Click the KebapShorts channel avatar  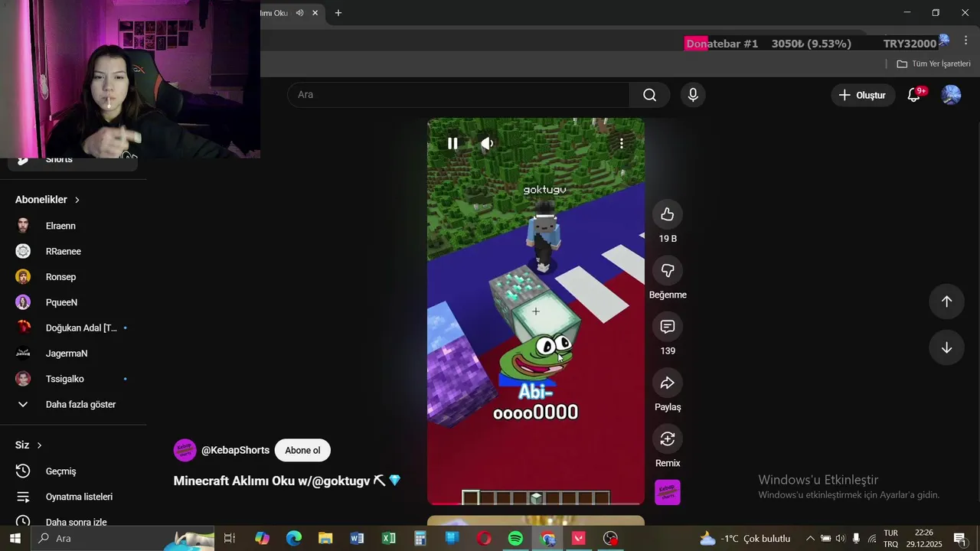(x=185, y=450)
